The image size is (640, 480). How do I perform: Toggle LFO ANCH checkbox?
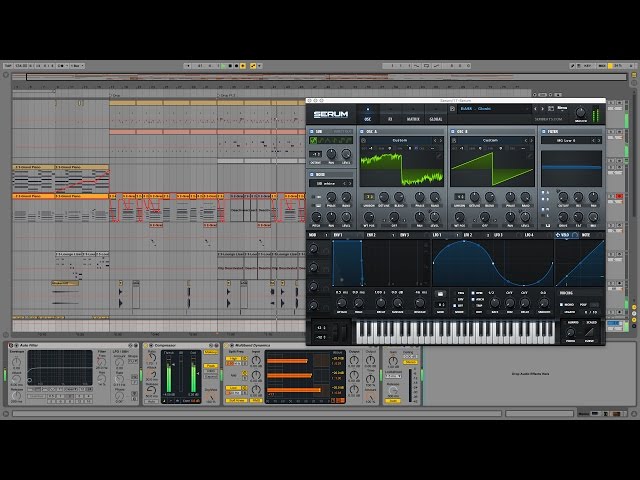pyautogui.click(x=473, y=299)
